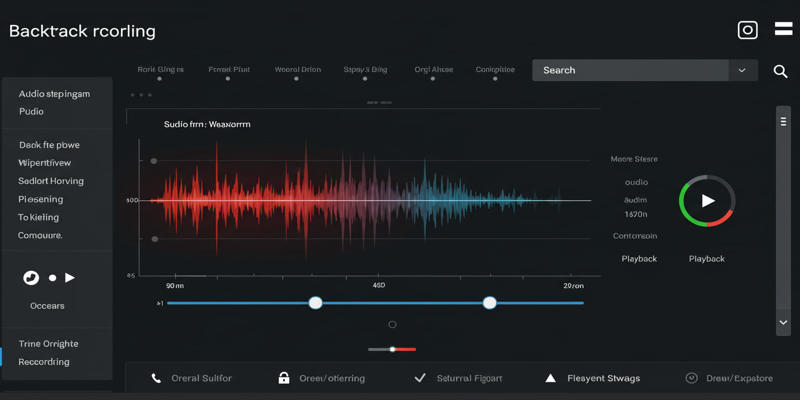
Task: Click the down chevron on right scrollbar
Action: tap(783, 323)
